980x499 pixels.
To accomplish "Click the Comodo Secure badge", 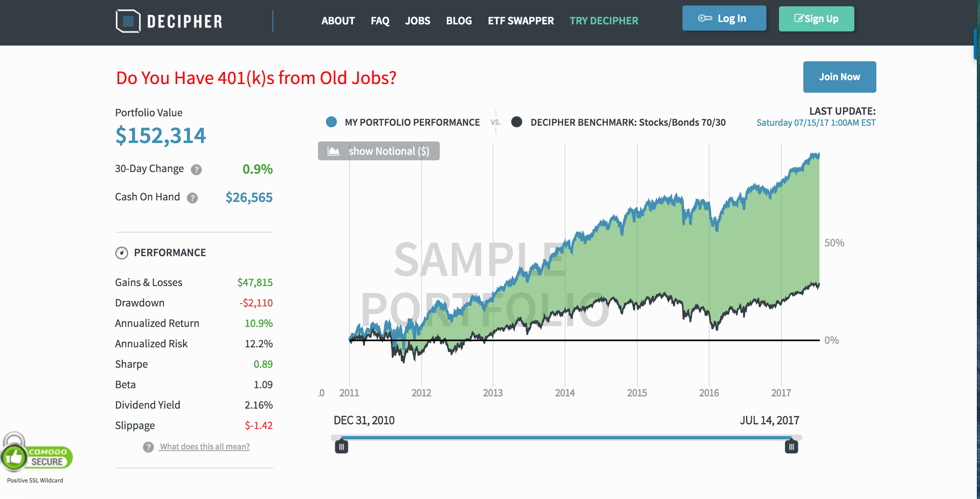I will coord(37,456).
